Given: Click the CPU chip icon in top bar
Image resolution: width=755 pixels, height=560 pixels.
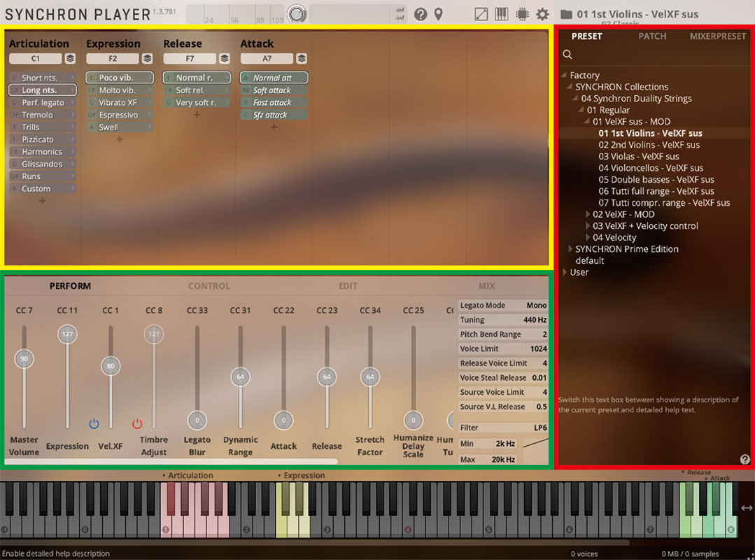Looking at the screenshot, I should [522, 14].
